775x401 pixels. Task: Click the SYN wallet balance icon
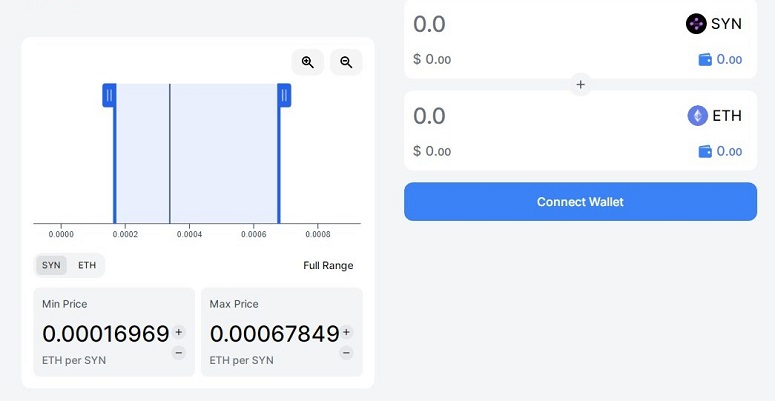[705, 60]
